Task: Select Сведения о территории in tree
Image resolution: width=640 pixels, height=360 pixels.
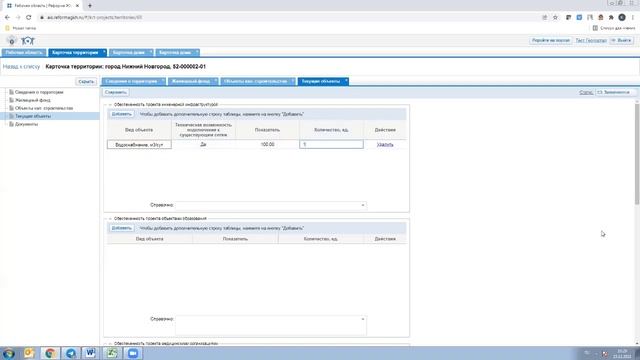Action: (x=39, y=92)
